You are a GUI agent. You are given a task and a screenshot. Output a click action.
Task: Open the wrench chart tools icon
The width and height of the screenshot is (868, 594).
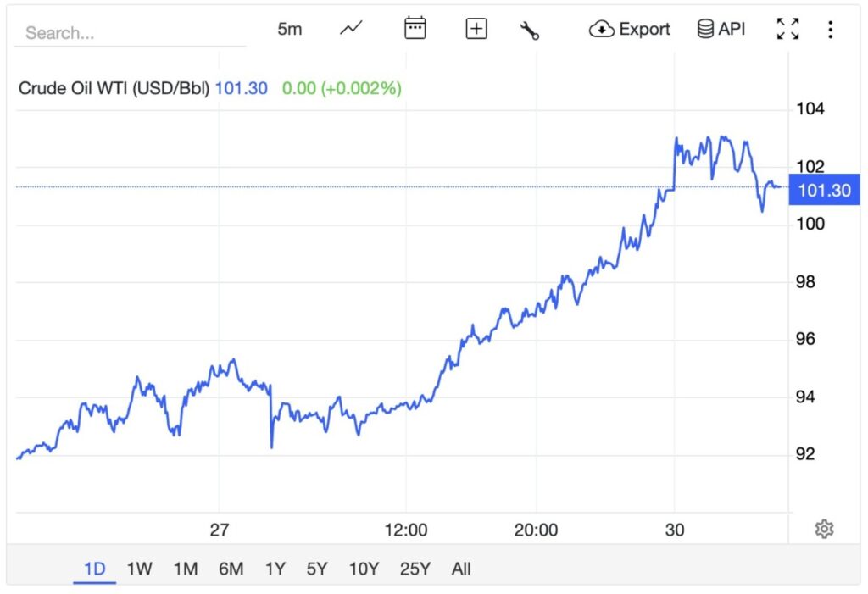point(529,28)
